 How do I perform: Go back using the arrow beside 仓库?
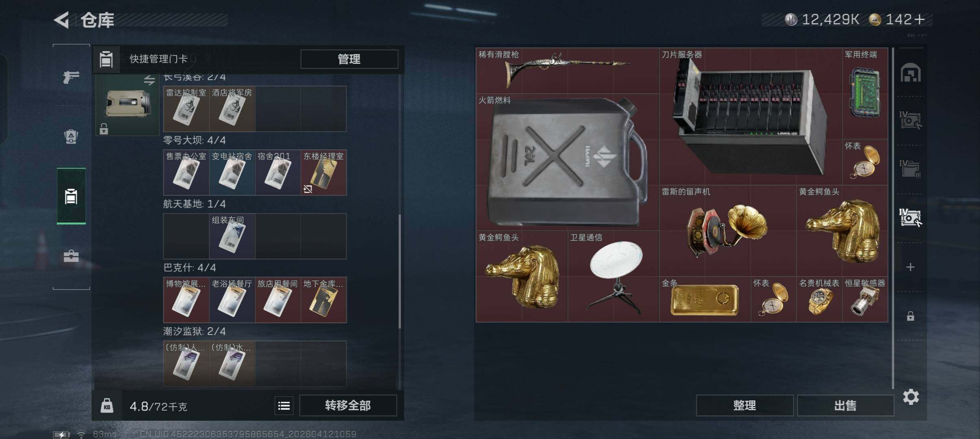tap(62, 20)
